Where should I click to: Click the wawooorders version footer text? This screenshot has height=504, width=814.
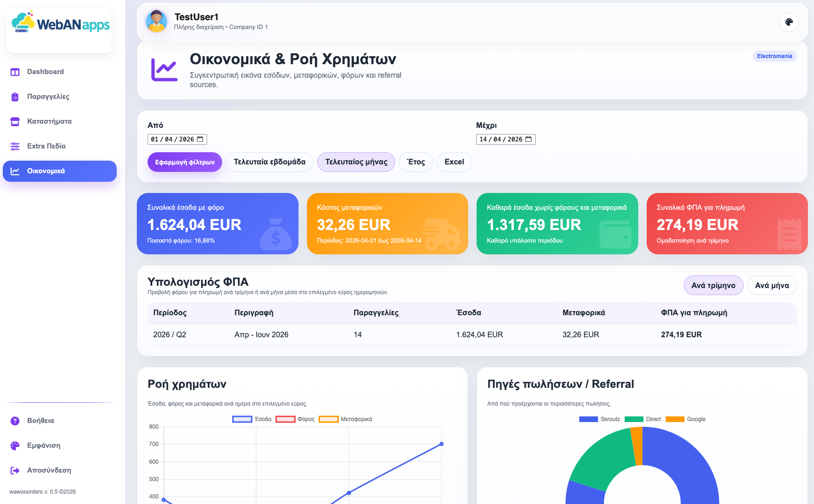tap(43, 492)
